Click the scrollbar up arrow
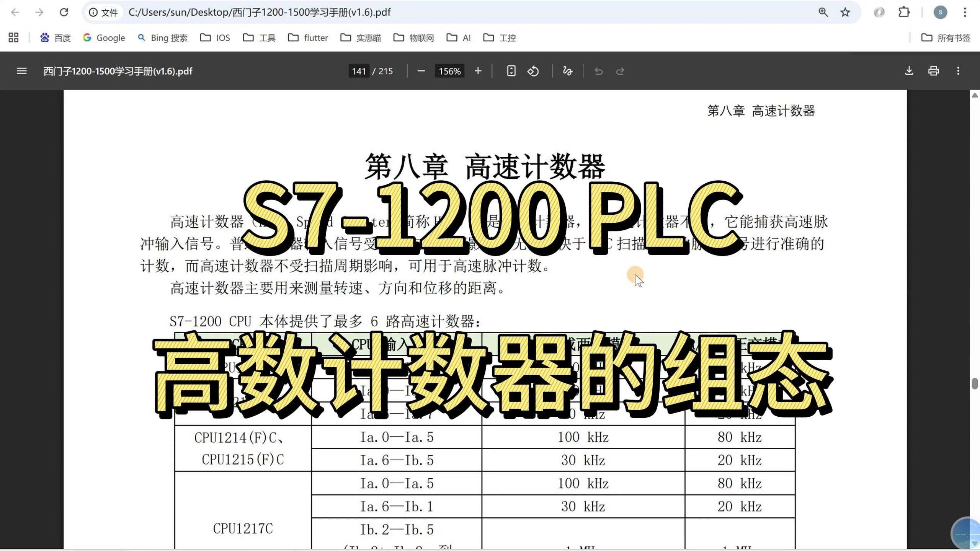 [x=975, y=95]
